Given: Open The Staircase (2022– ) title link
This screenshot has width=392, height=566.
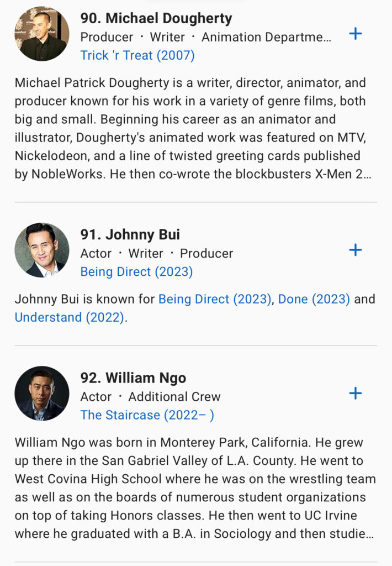Looking at the screenshot, I should tap(147, 415).
